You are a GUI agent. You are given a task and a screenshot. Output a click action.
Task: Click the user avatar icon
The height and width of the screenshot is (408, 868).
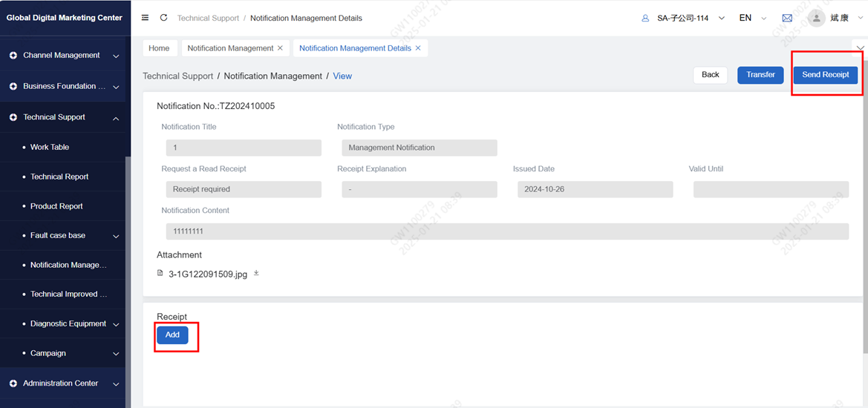click(x=817, y=18)
